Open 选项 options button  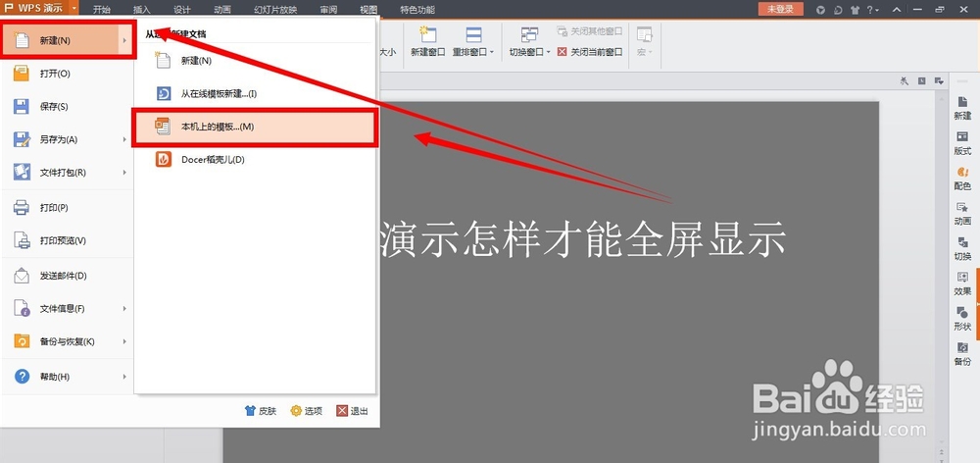[306, 411]
